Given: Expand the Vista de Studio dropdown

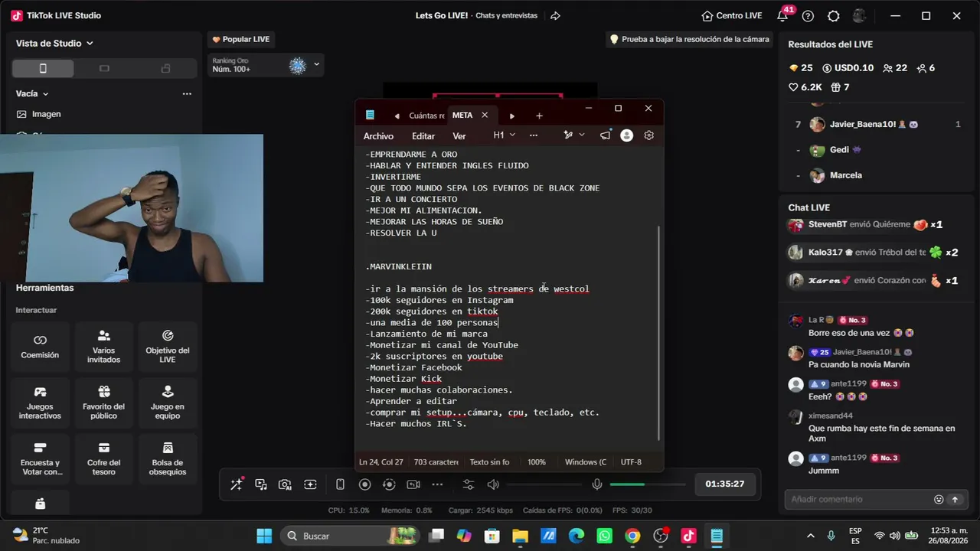Looking at the screenshot, I should tap(54, 44).
